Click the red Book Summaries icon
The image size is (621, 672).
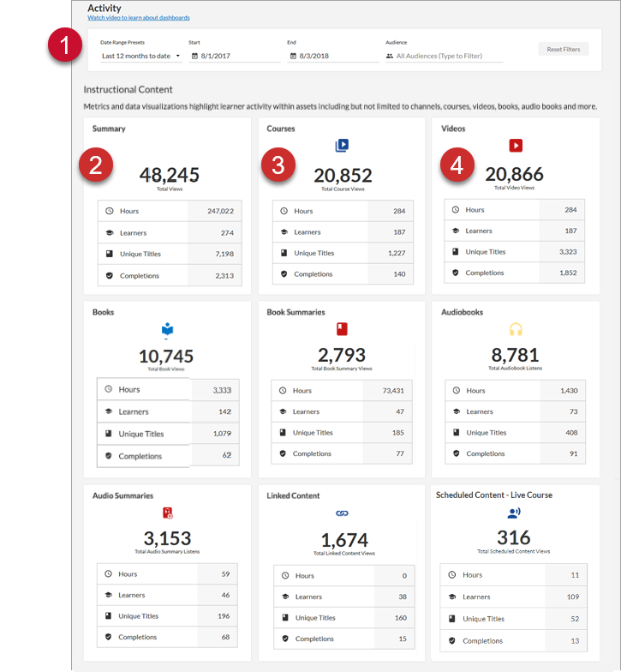click(341, 329)
